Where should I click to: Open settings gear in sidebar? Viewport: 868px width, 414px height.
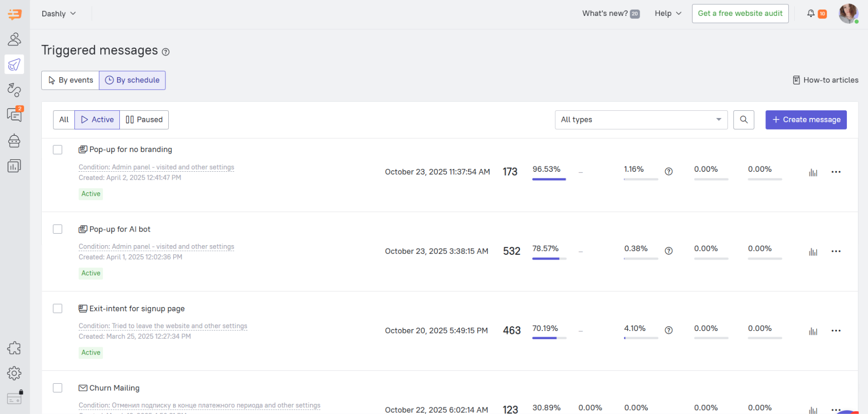pos(14,373)
